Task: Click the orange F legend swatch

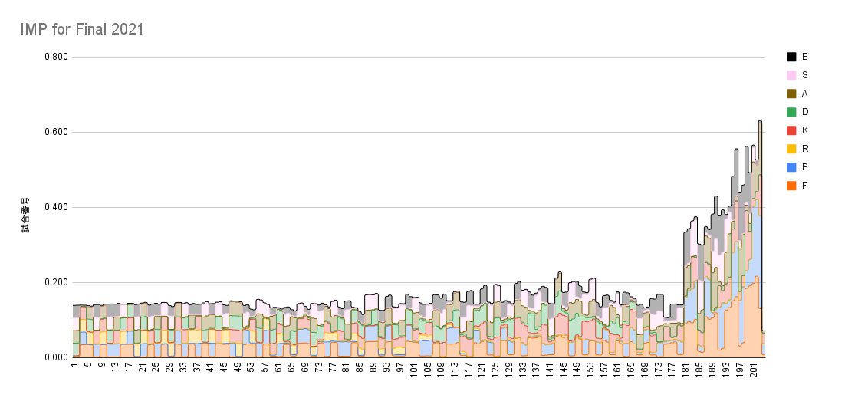Action: (x=791, y=186)
